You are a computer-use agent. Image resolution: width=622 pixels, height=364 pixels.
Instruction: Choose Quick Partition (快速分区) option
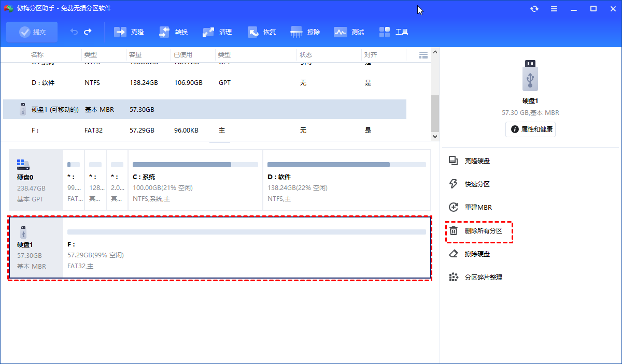point(477,184)
